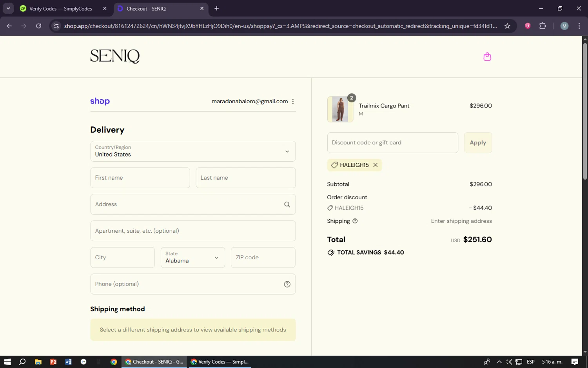Go back to previous page
The width and height of the screenshot is (588, 368).
pos(9,26)
